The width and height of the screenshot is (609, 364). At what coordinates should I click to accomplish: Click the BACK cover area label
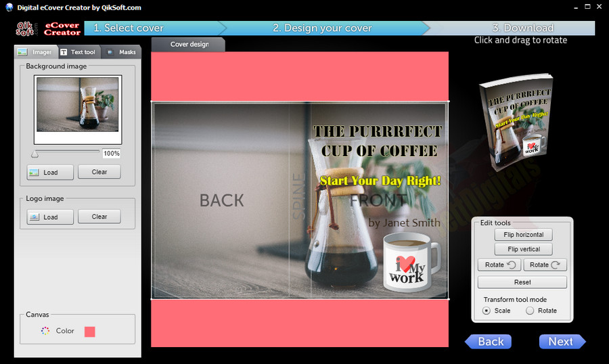(x=222, y=200)
